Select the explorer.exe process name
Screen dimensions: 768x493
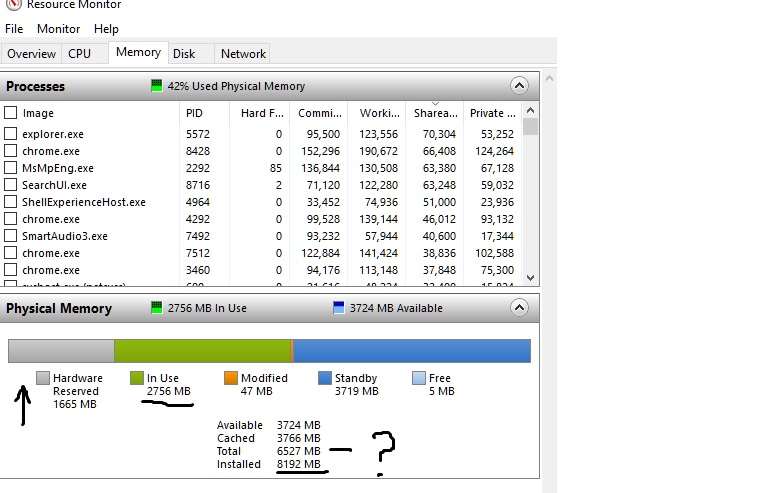point(53,134)
